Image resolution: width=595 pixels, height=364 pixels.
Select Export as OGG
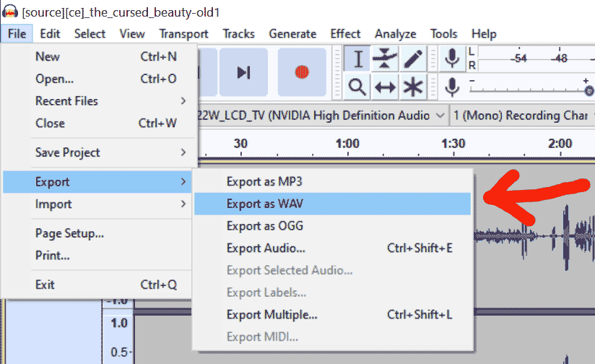tap(332, 226)
